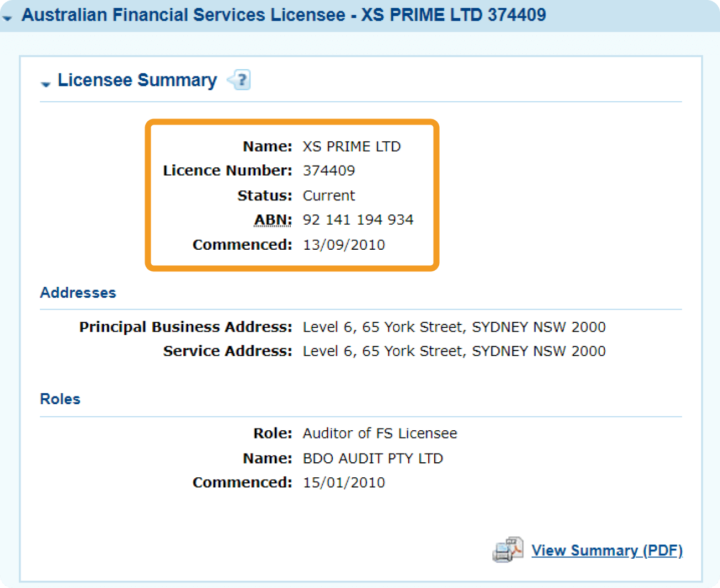
Task: Click the ABN number 92 141 194 934
Action: click(358, 220)
